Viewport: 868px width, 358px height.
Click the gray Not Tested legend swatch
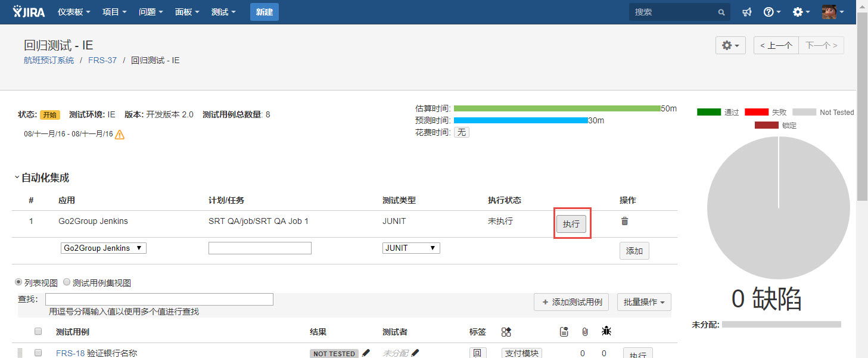(804, 112)
